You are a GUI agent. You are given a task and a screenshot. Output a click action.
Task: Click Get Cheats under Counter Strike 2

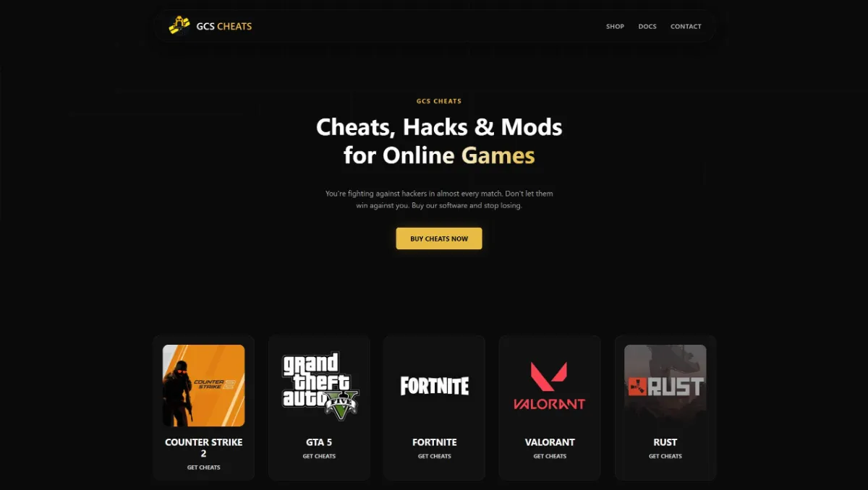click(x=203, y=468)
